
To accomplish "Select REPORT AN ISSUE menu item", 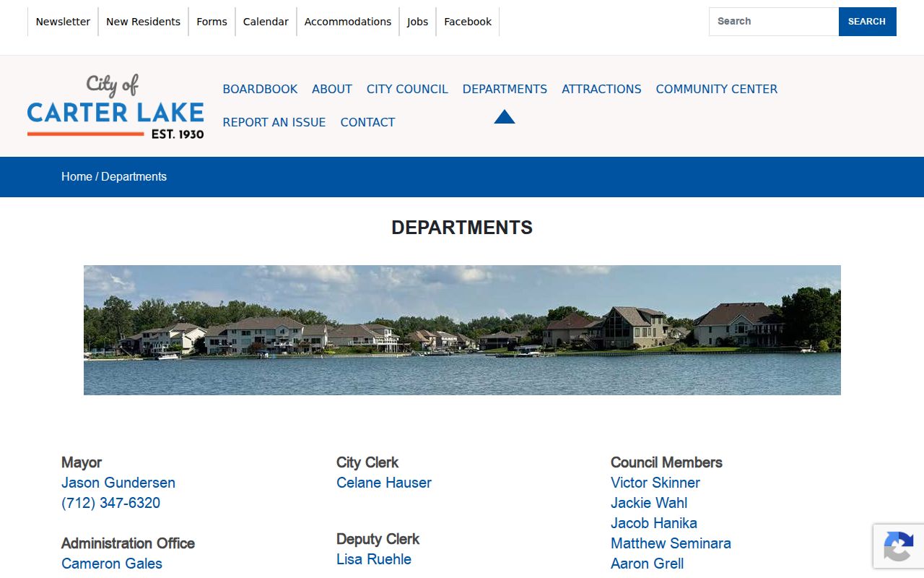I will pyautogui.click(x=274, y=122).
